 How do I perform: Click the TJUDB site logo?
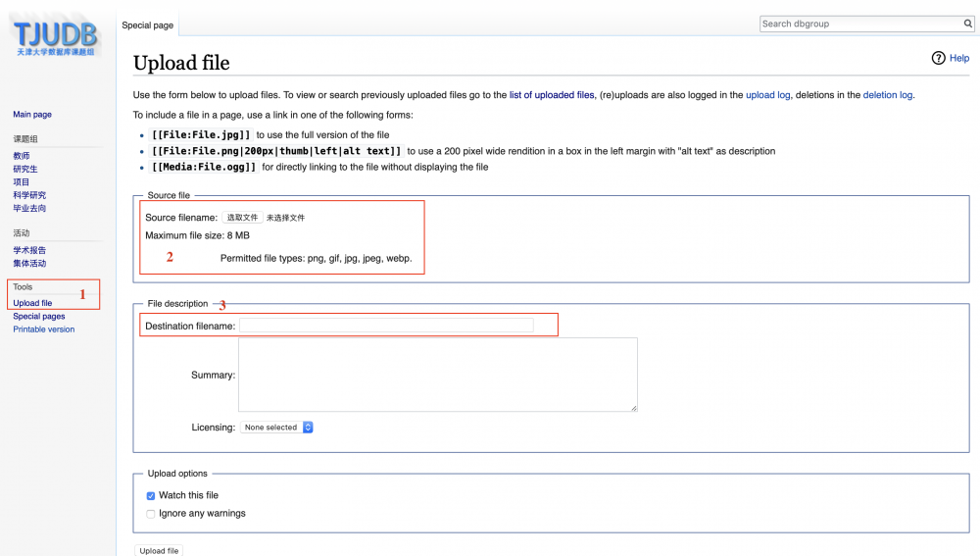pos(56,39)
